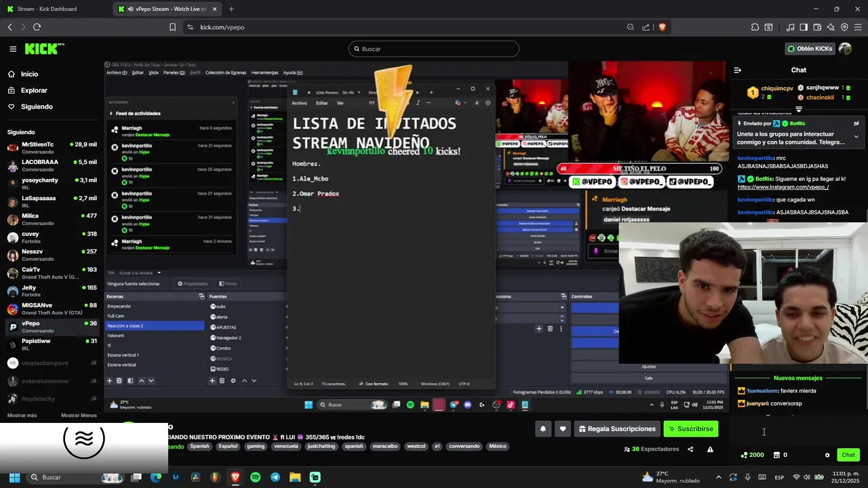Screen dimensions: 868x488
Task: Open the Kick hamburger menu
Action: [x=13, y=49]
